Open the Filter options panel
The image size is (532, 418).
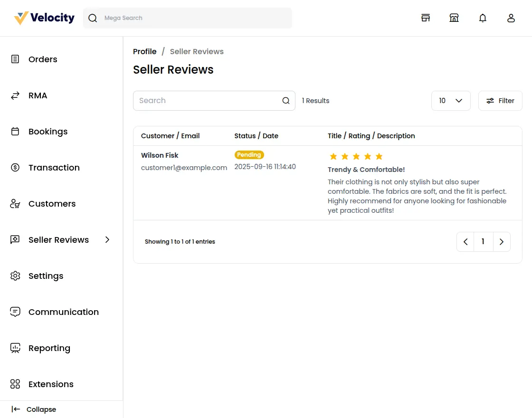pos(500,101)
